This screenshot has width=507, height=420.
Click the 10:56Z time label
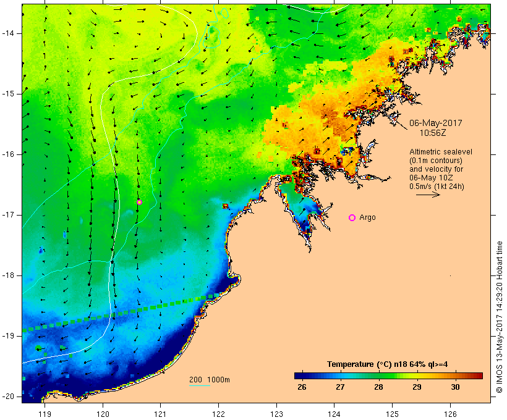[x=433, y=133]
